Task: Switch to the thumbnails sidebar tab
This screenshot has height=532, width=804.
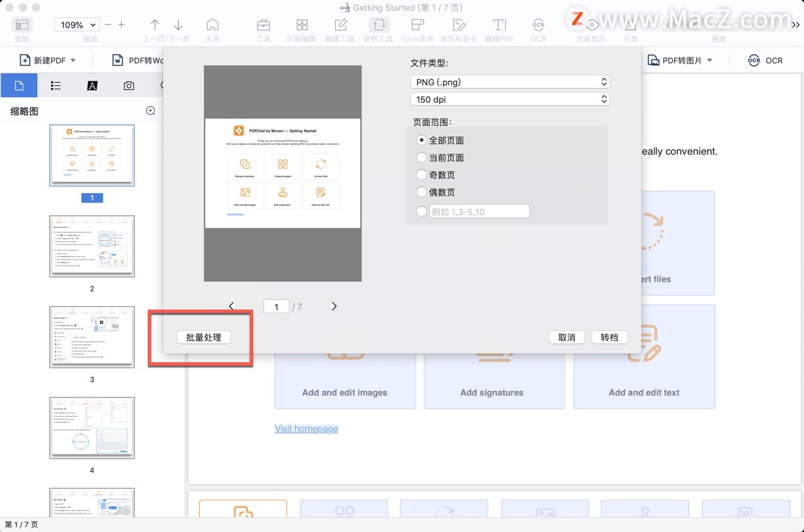Action: [x=19, y=86]
